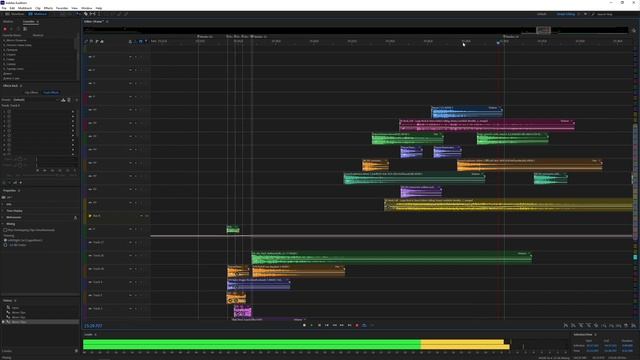The height and width of the screenshot is (360, 640).
Task: Open the Effects menu
Action: tap(48, 8)
